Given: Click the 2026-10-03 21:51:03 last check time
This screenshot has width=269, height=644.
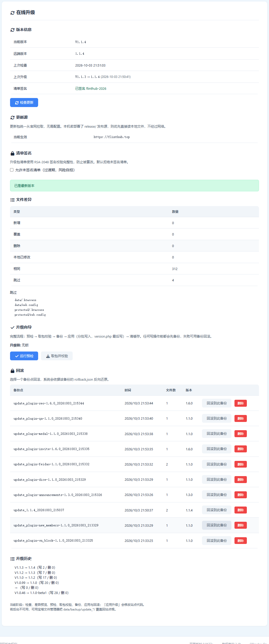Looking at the screenshot, I should pyautogui.click(x=90, y=65).
